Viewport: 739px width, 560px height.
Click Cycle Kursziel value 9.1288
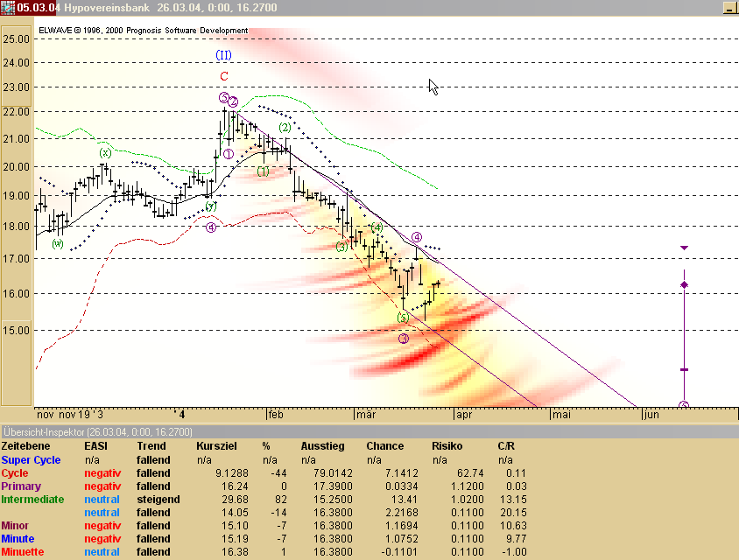(x=232, y=473)
